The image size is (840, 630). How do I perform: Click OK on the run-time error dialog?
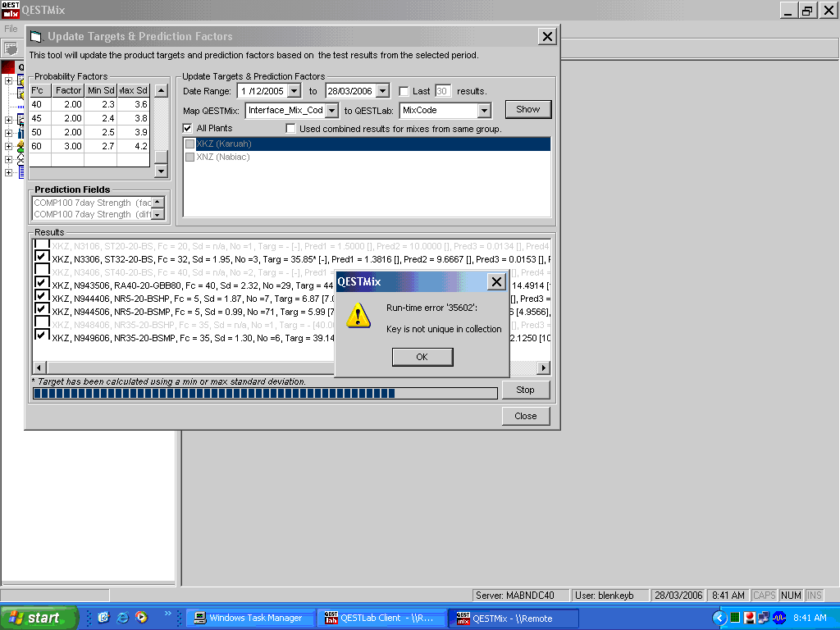click(422, 357)
